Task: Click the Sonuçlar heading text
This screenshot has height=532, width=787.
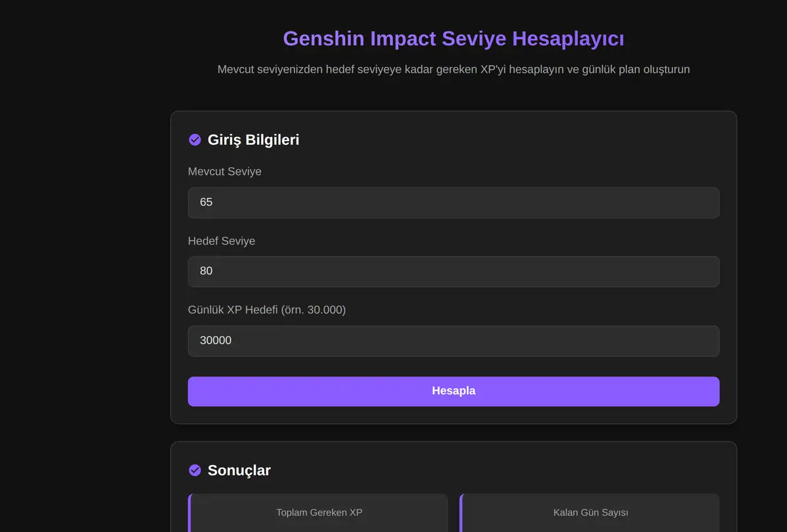Action: click(x=239, y=470)
